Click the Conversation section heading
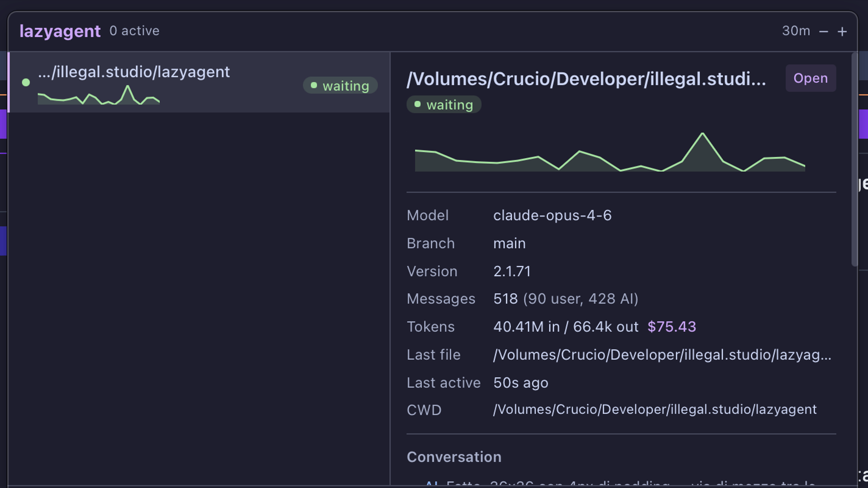The image size is (868, 488). (x=454, y=457)
